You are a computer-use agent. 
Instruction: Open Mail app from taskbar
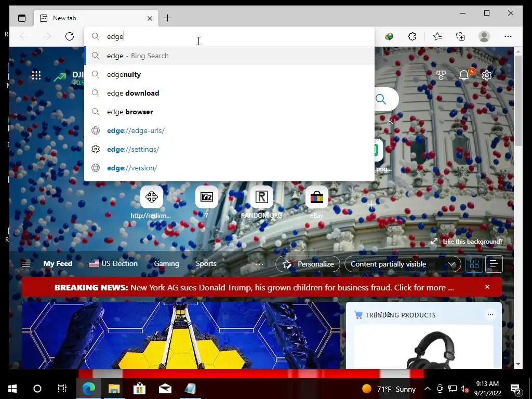[x=165, y=389]
